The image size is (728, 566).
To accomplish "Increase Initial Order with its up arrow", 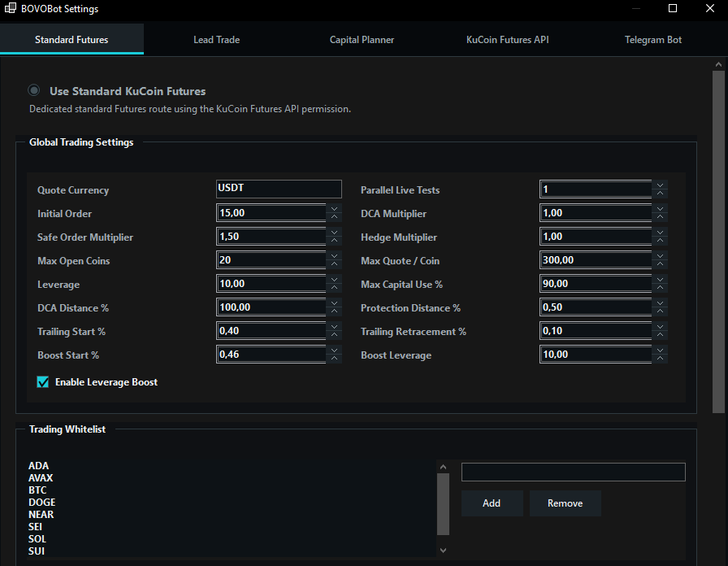I will coord(334,217).
